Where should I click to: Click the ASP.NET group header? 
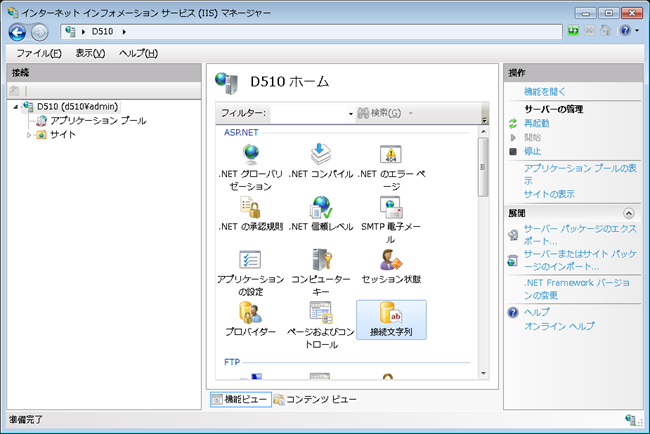(x=241, y=133)
